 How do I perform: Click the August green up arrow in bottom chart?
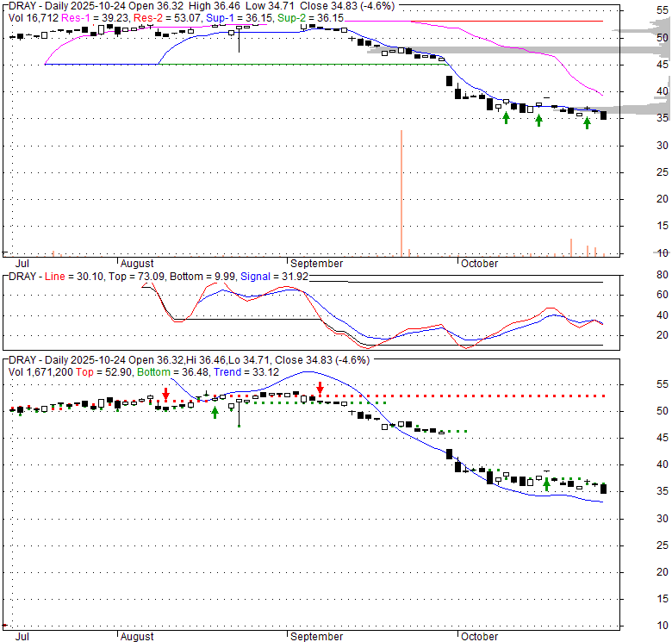215,412
